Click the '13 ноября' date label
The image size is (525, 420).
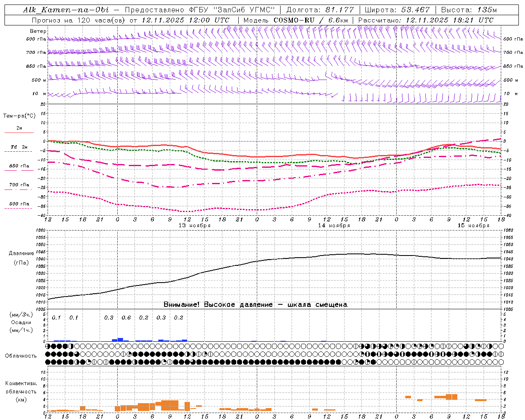point(194,226)
